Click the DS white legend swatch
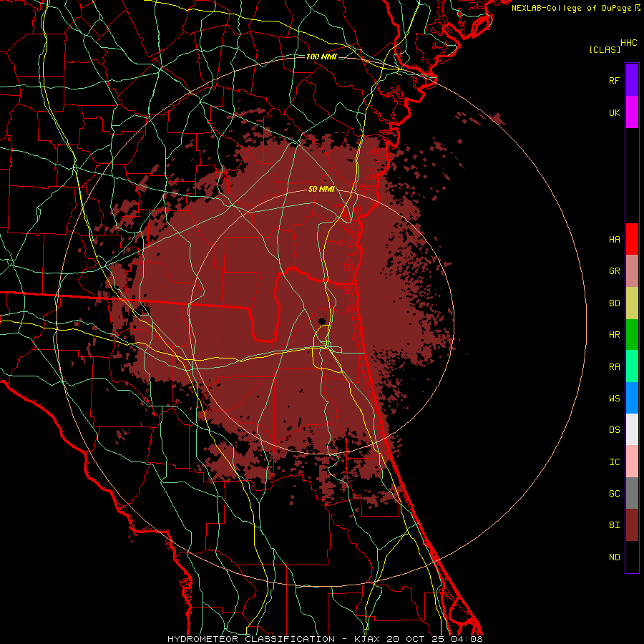644x644 pixels. click(632, 429)
